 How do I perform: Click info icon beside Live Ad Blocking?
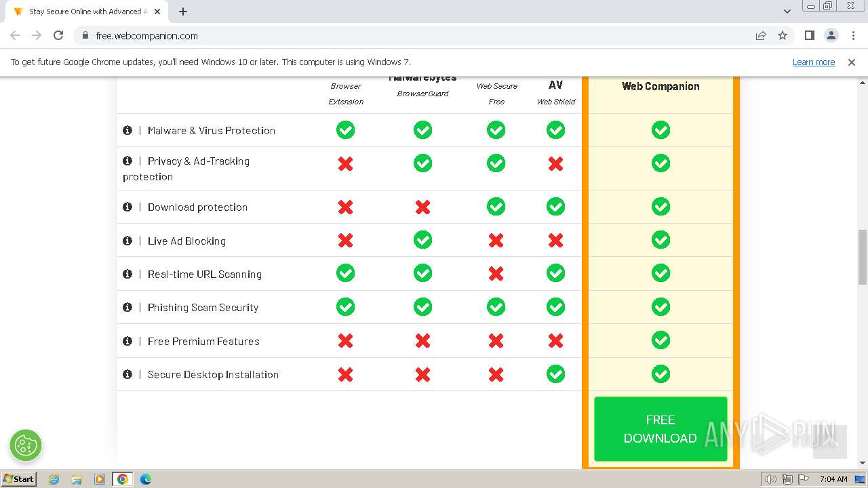127,241
